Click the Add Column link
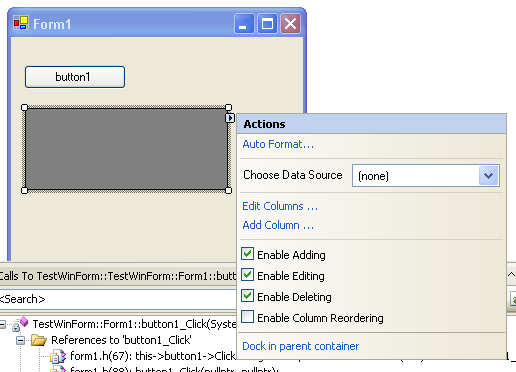This screenshot has width=516, height=372. (x=278, y=225)
